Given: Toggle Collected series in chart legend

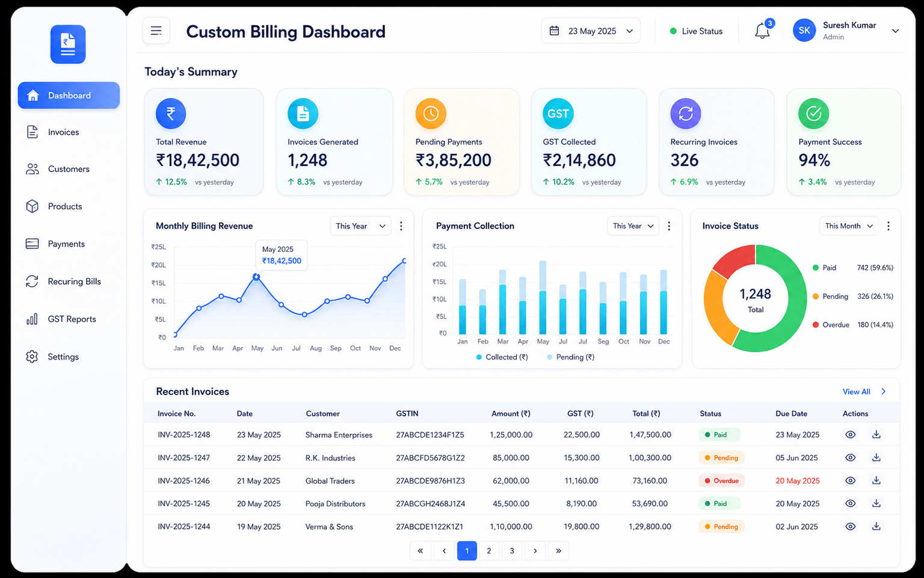Looking at the screenshot, I should pyautogui.click(x=502, y=357).
